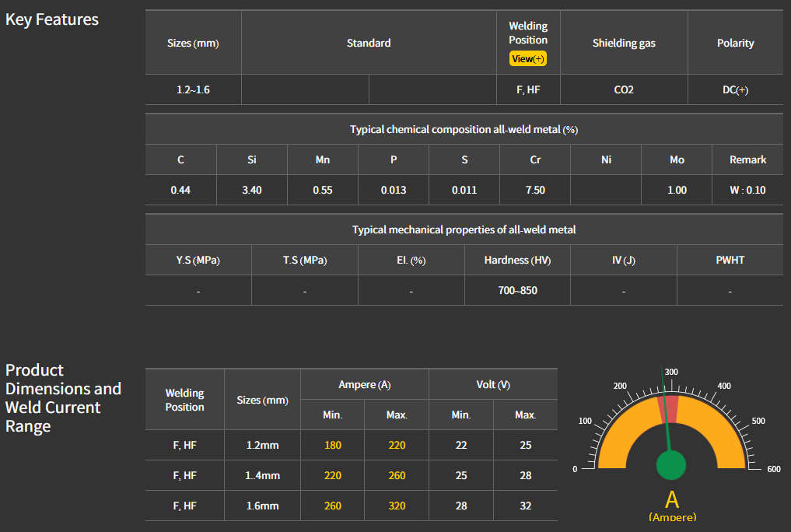791x532 pixels.
Task: Select the Ampere (A) column header
Action: (x=364, y=385)
